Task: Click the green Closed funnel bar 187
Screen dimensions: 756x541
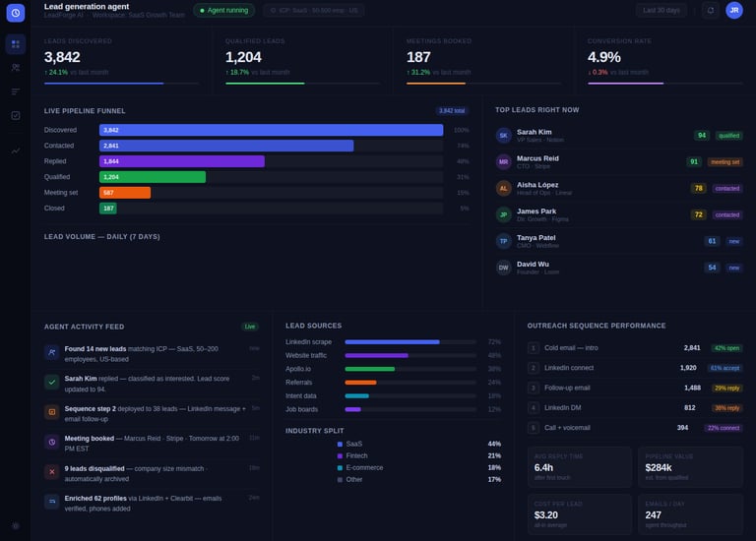Action: click(108, 209)
